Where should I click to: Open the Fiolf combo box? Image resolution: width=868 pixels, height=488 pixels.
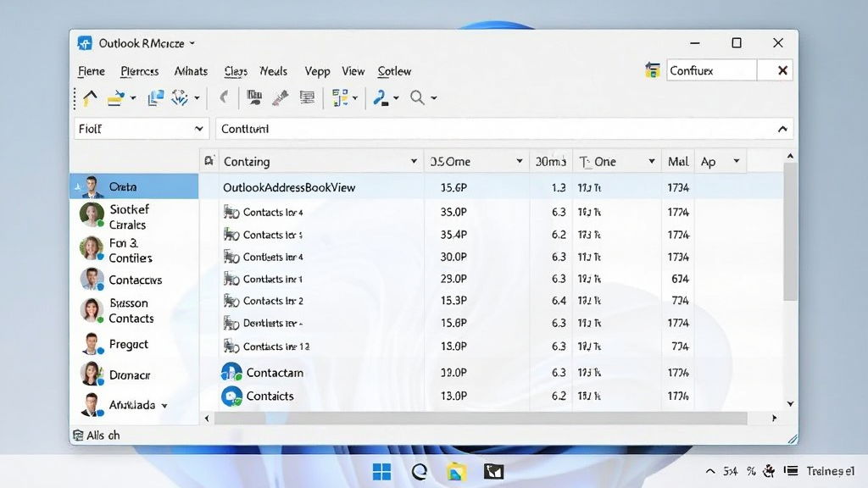click(x=142, y=129)
